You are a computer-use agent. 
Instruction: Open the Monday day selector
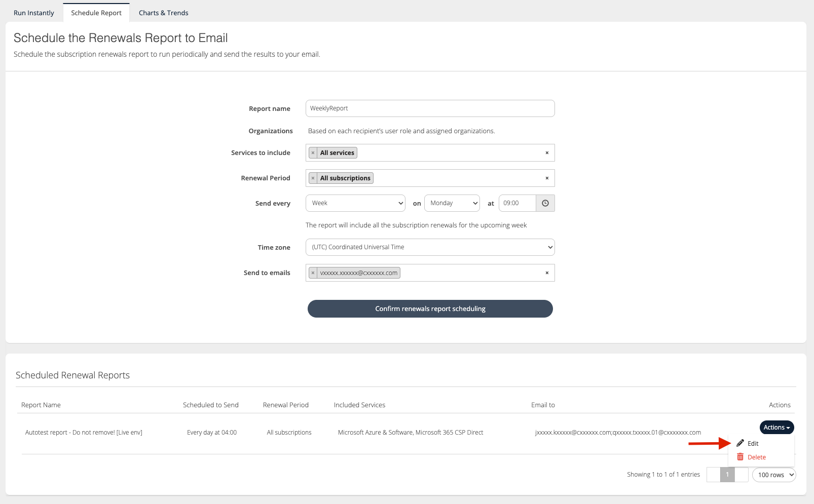click(x=452, y=203)
